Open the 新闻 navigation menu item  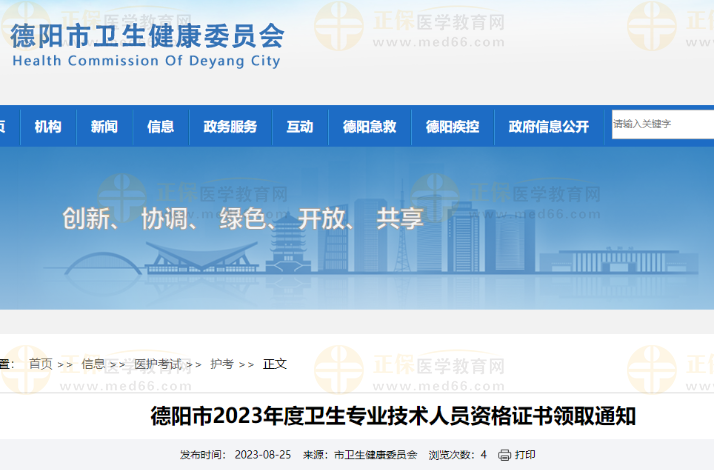[x=104, y=127]
